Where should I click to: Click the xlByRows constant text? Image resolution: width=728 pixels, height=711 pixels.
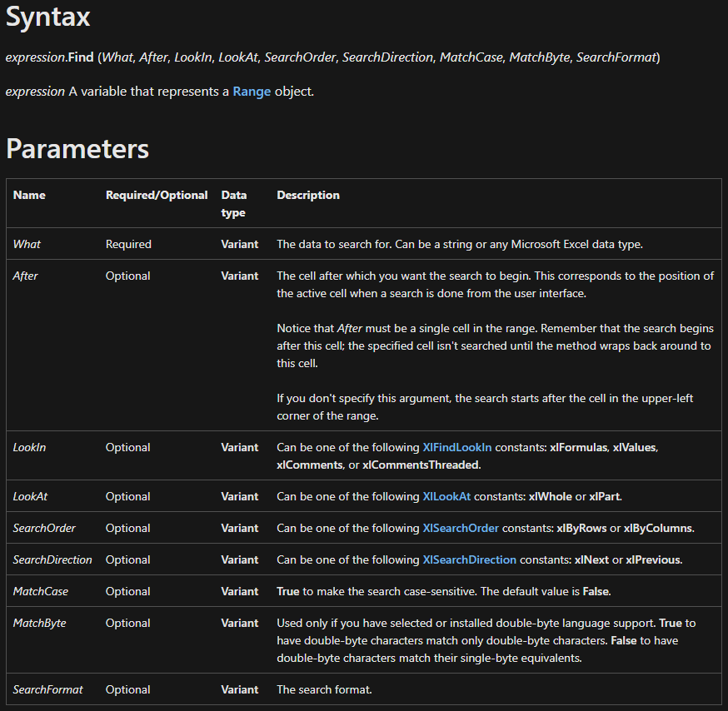581,528
